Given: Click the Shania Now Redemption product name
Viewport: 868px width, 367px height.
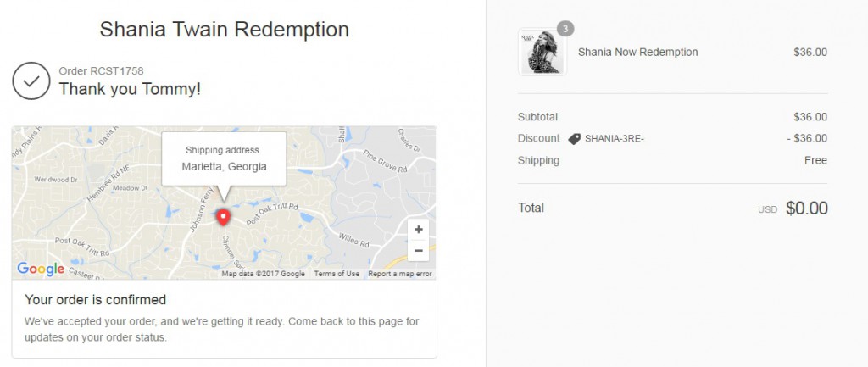Looking at the screenshot, I should click(x=637, y=53).
